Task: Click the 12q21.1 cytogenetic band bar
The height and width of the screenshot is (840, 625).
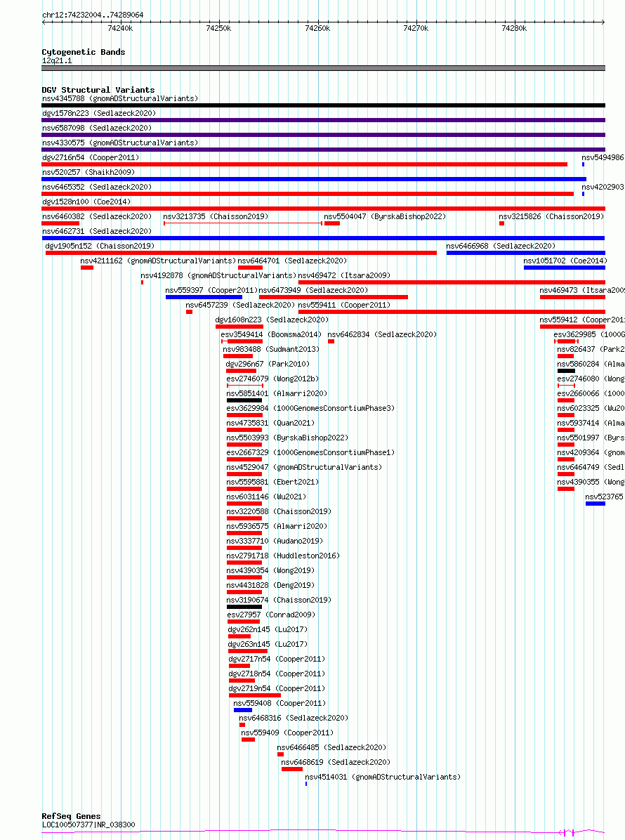Action: (x=324, y=68)
